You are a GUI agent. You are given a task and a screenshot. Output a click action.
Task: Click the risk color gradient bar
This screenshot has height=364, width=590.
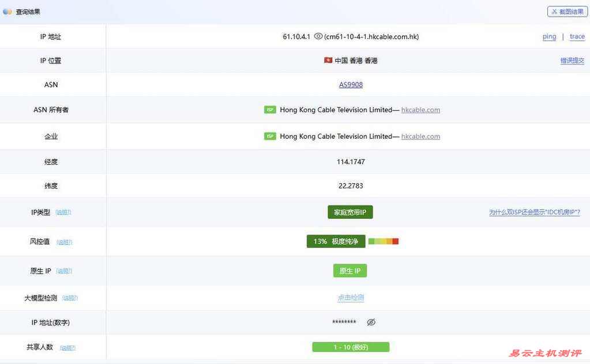[384, 241]
